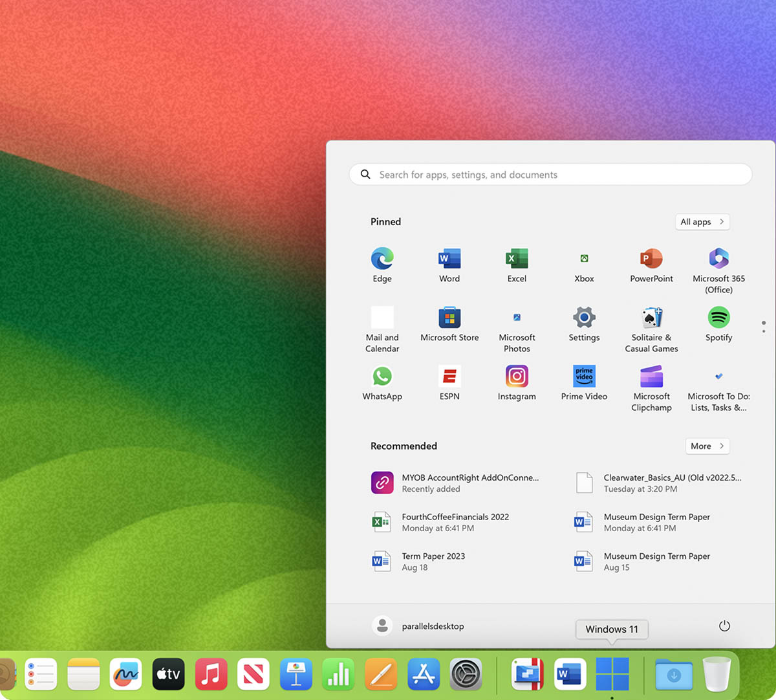Open the Term Paper 2023 document
Screen dimensions: 776x700
(433, 561)
